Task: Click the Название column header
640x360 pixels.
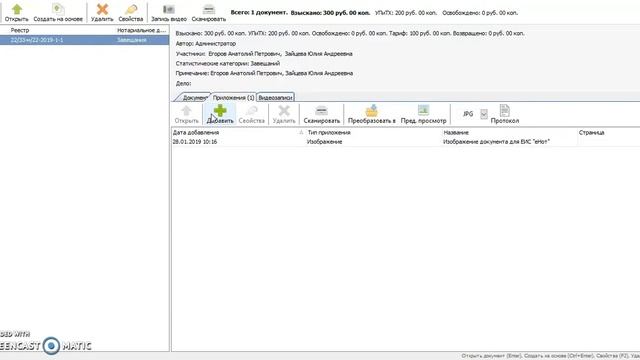Action: 456,133
